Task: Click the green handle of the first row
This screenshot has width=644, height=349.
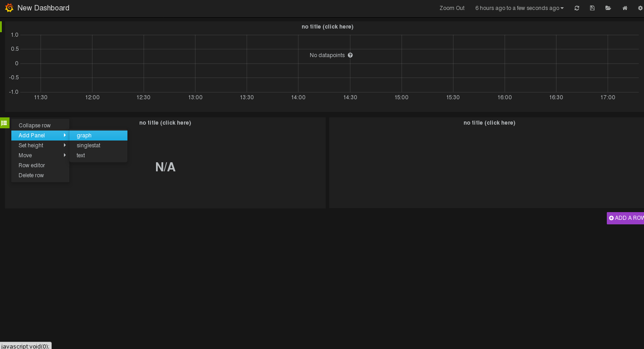Action: click(1, 27)
